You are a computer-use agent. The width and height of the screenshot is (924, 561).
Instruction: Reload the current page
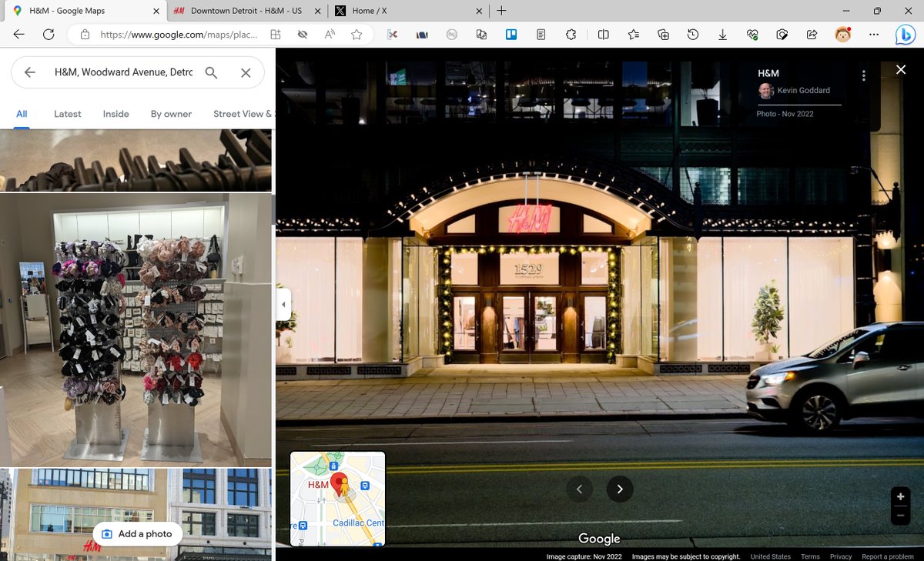[49, 35]
